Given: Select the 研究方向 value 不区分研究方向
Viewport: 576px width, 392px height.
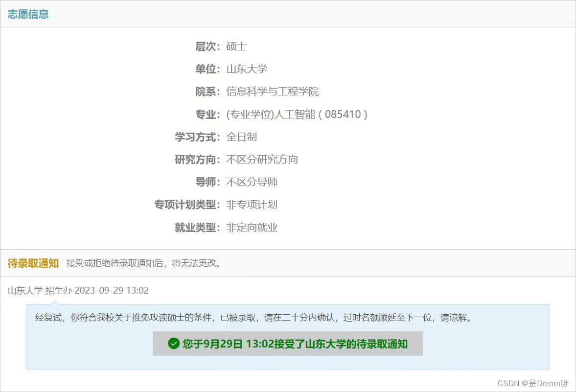Looking at the screenshot, I should pyautogui.click(x=262, y=160).
